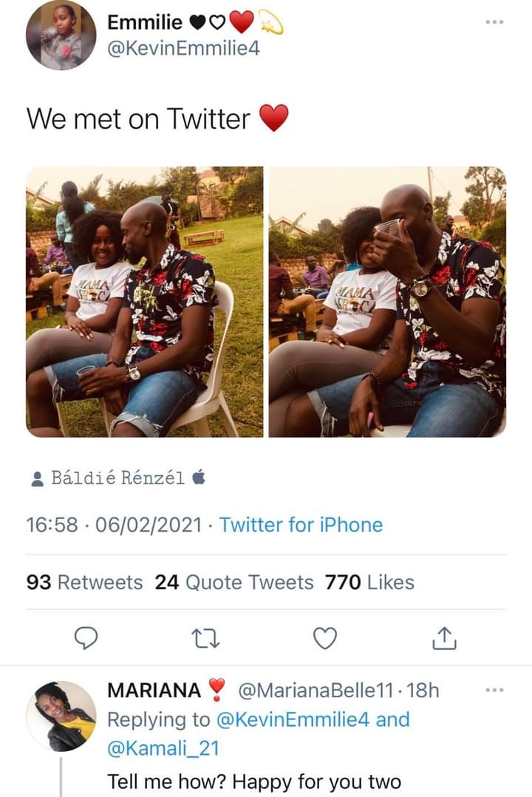This screenshot has width=532, height=797.
Task: Tap the tweet timestamp 16:58 · 06/02/2021
Action: [x=113, y=525]
